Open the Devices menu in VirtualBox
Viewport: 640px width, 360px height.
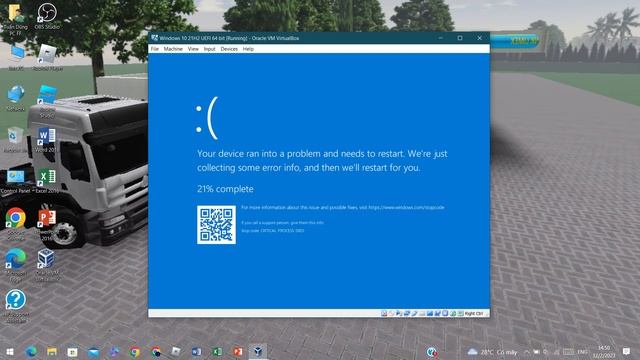point(229,49)
